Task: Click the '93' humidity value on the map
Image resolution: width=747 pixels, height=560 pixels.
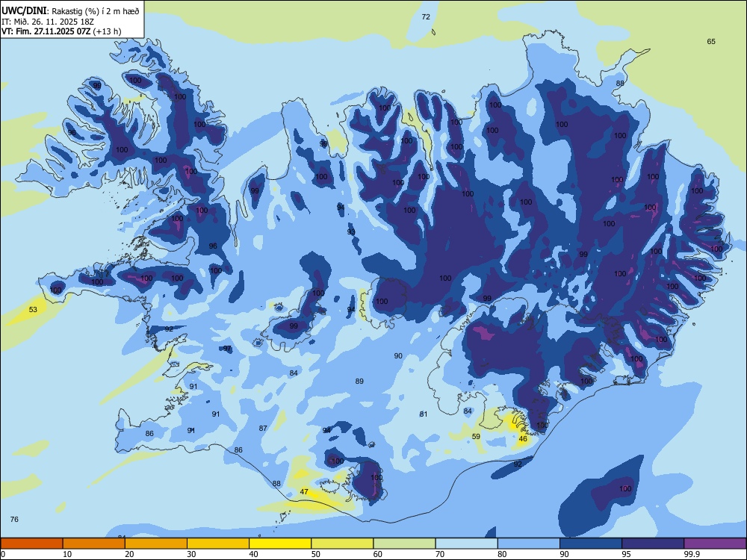Action: (x=351, y=232)
